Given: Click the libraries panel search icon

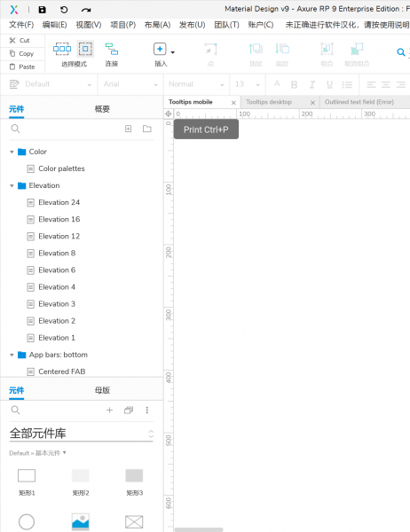Looking at the screenshot, I should pos(16,410).
